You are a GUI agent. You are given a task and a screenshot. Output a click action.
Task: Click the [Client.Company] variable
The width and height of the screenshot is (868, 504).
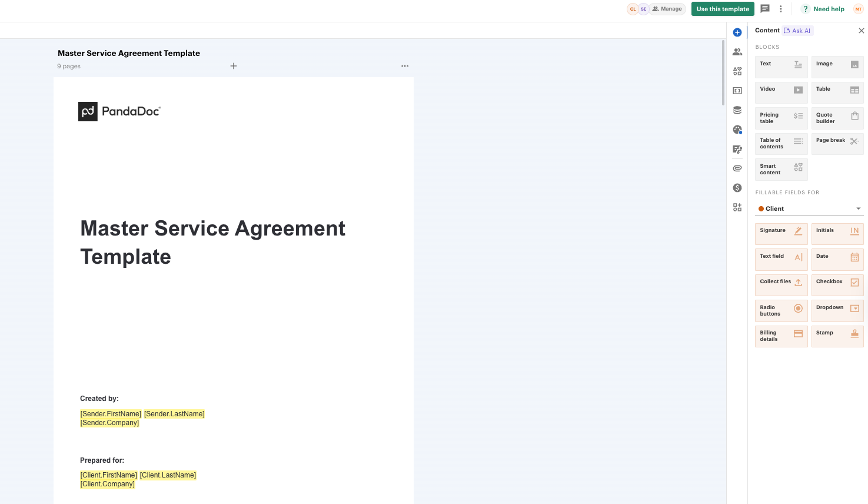click(x=108, y=484)
